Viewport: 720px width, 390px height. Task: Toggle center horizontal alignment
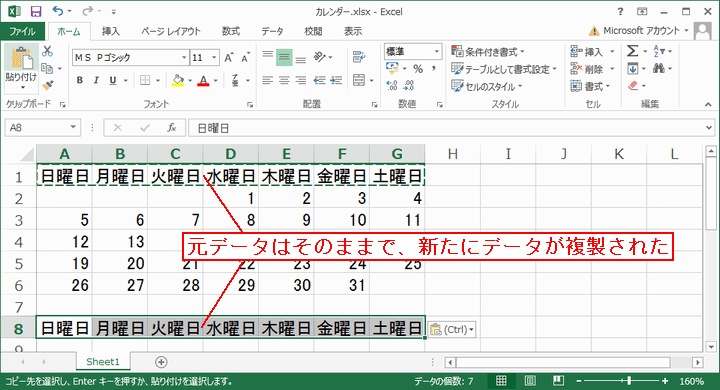coord(284,81)
